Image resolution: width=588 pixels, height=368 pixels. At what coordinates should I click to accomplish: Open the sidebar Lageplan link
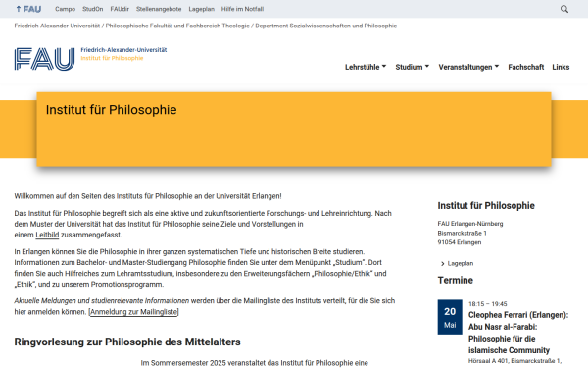click(x=461, y=264)
